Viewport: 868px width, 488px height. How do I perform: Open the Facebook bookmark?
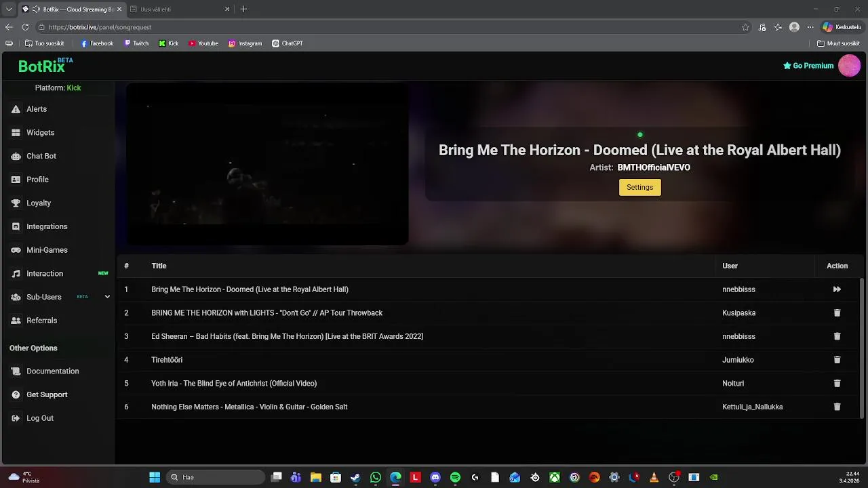click(97, 43)
